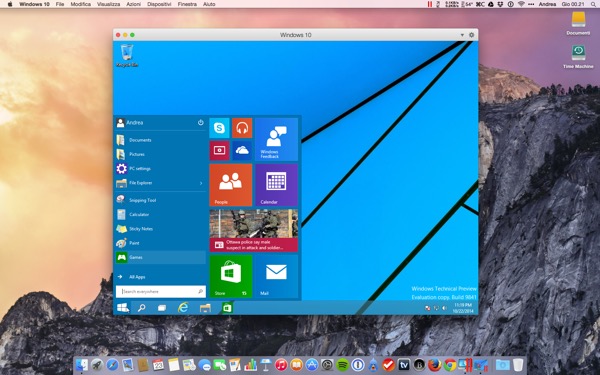
Task: Click the power button next to Andrea
Action: (201, 122)
